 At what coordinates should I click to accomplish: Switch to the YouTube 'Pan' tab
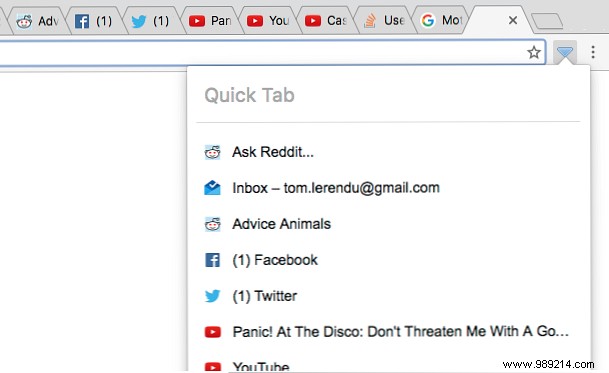211,21
